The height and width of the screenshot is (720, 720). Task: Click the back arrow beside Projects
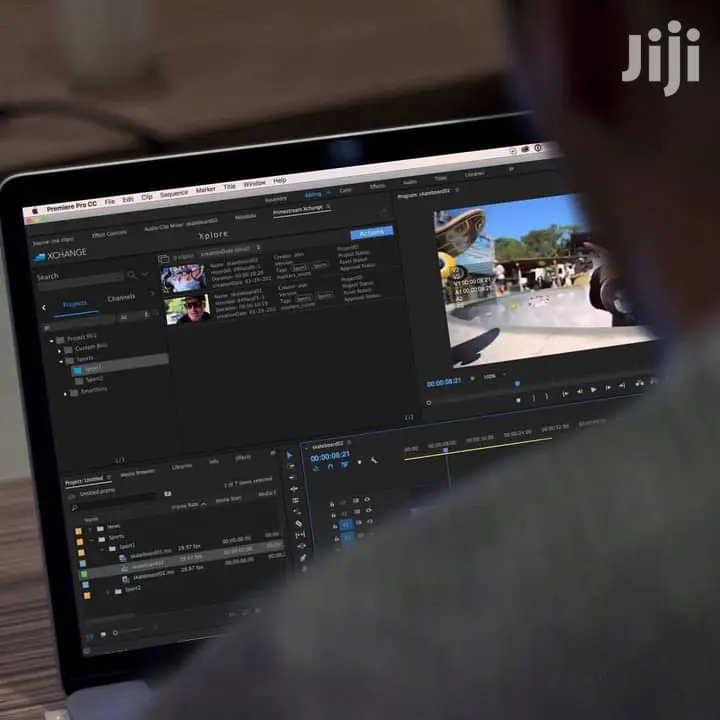44,308
